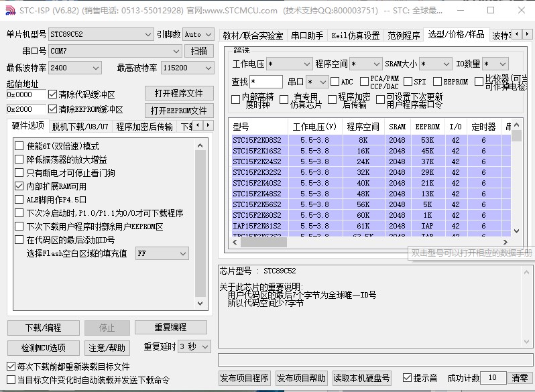Click the 程序空间 column header

click(363, 127)
